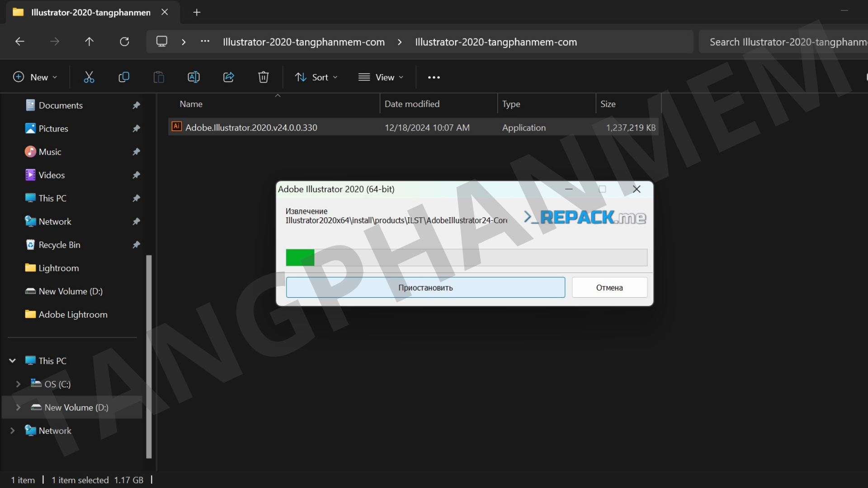Expand the OS (C:) drive tree
This screenshot has height=488, width=868.
(x=18, y=384)
